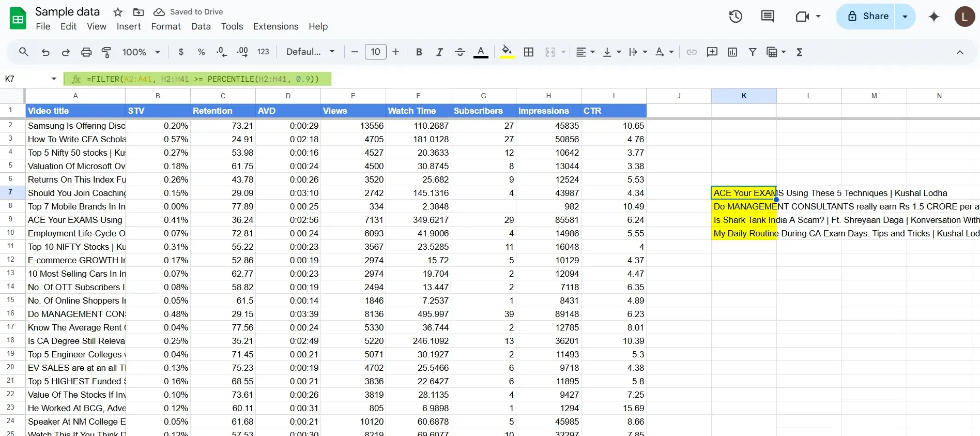Expand the font family dropdown
Screen dimensions: 980x436
[310, 52]
